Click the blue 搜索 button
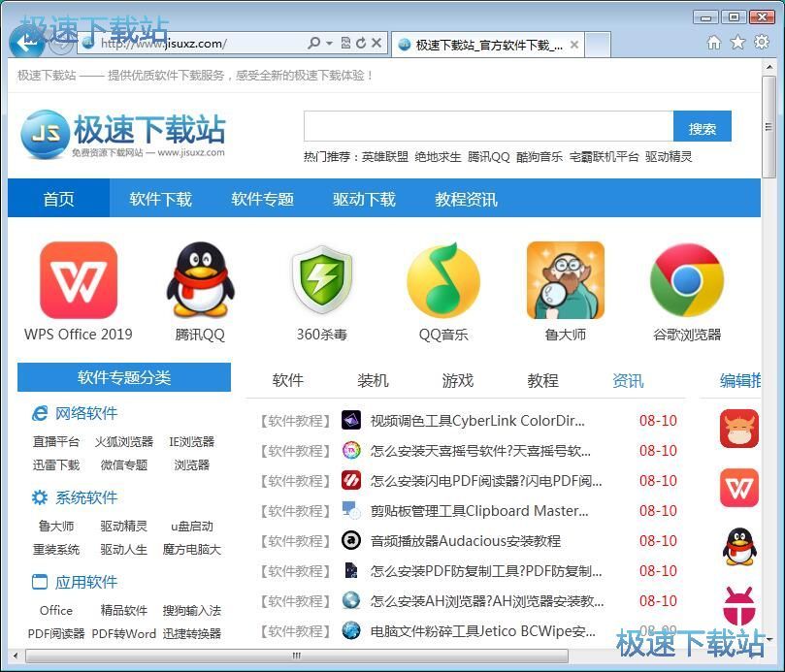Image resolution: width=785 pixels, height=672 pixels. click(703, 127)
